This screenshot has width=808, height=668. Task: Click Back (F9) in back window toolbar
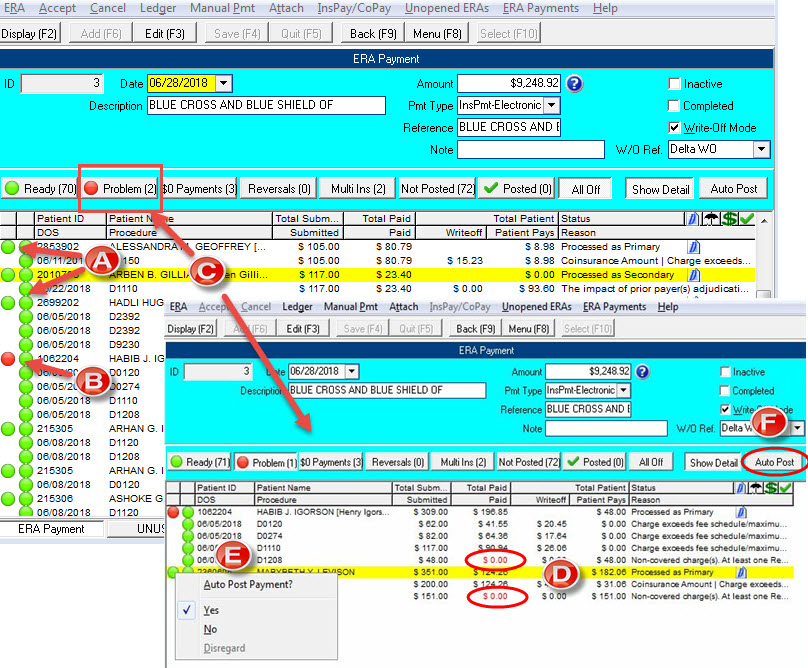click(373, 34)
